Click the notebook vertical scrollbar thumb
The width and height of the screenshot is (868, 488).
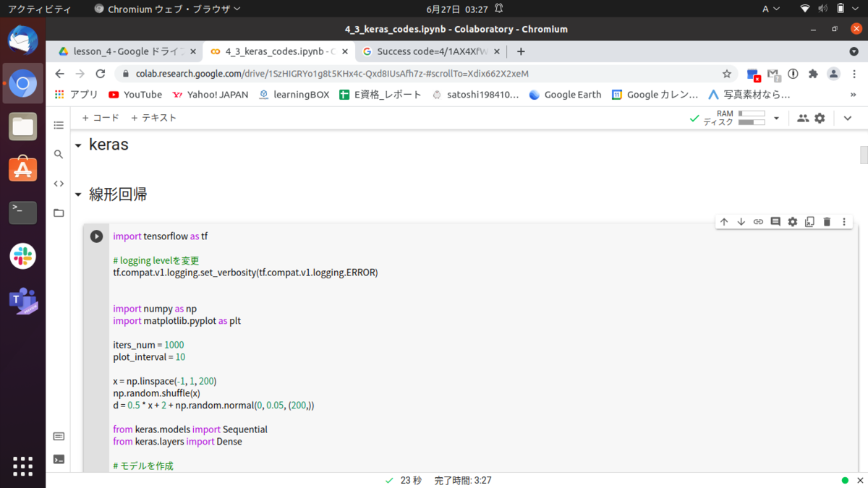coord(863,155)
